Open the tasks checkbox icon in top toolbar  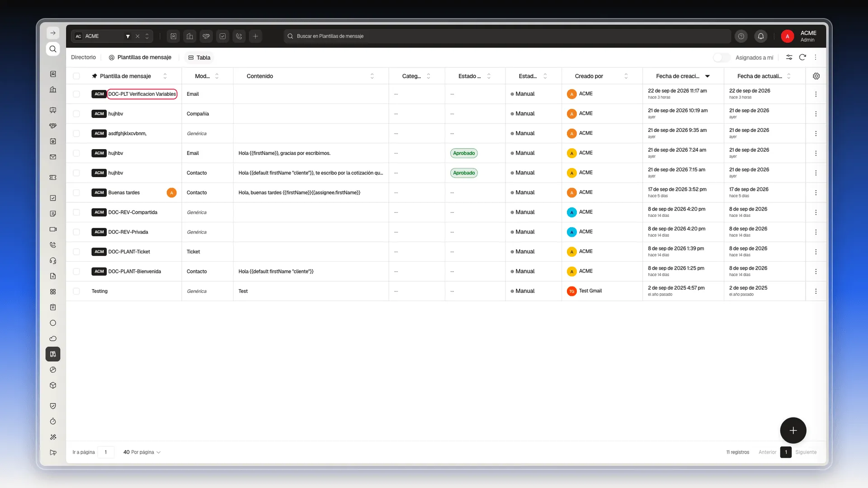(222, 36)
